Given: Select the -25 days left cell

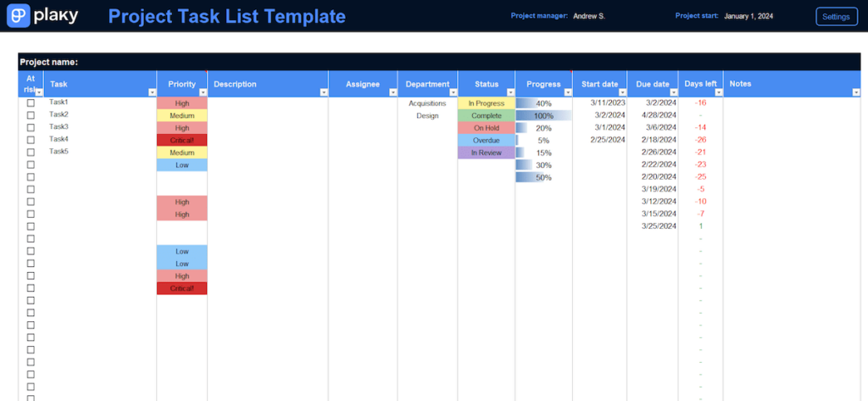Looking at the screenshot, I should tap(700, 176).
